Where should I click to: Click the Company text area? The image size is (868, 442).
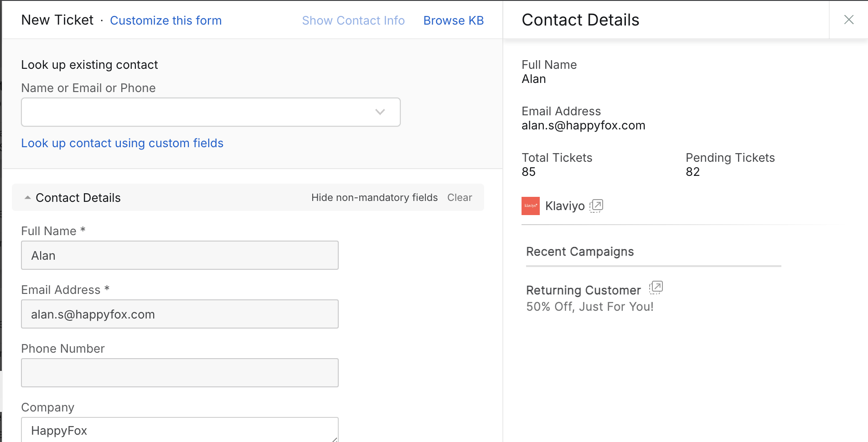tap(180, 430)
